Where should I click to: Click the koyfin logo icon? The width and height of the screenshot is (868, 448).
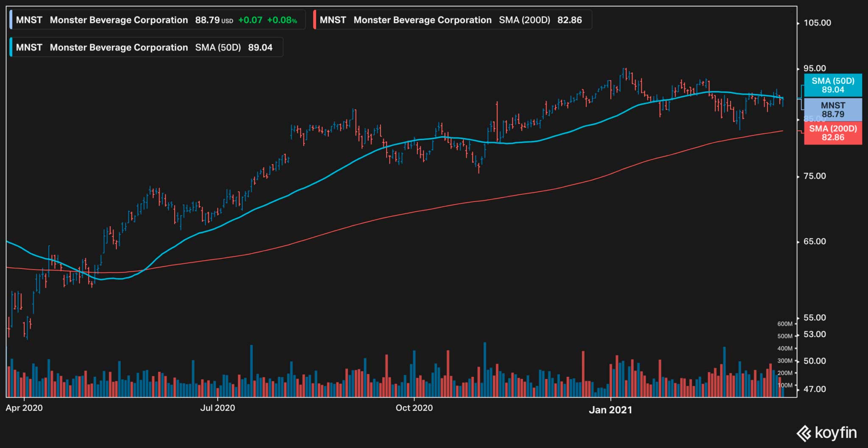click(804, 434)
